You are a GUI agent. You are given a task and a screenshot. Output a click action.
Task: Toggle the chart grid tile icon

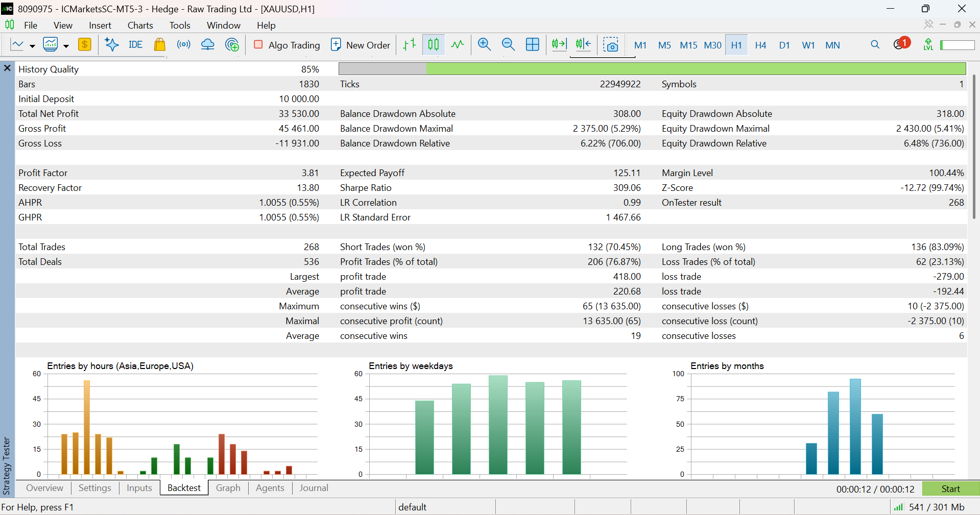coord(533,45)
